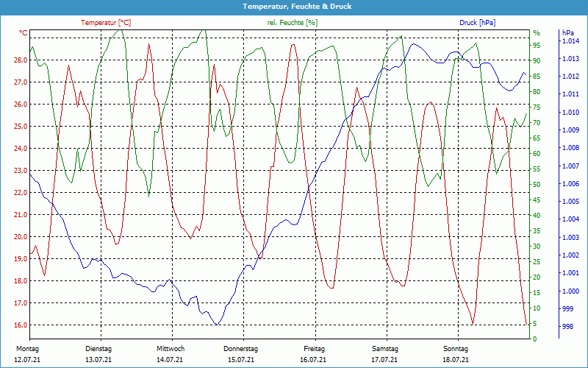Viewport: 588px width, 368px height.
Task: Click the blue "998" pressure axis value
Action: (568, 327)
